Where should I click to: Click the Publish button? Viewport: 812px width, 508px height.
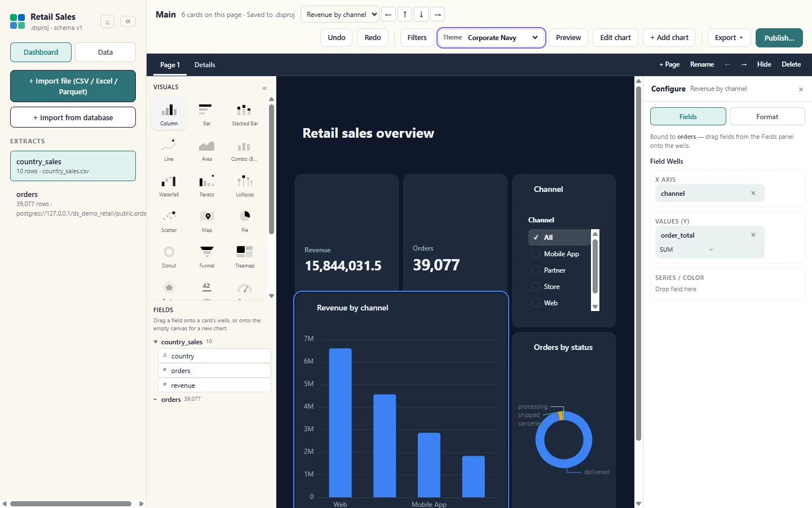(x=779, y=38)
